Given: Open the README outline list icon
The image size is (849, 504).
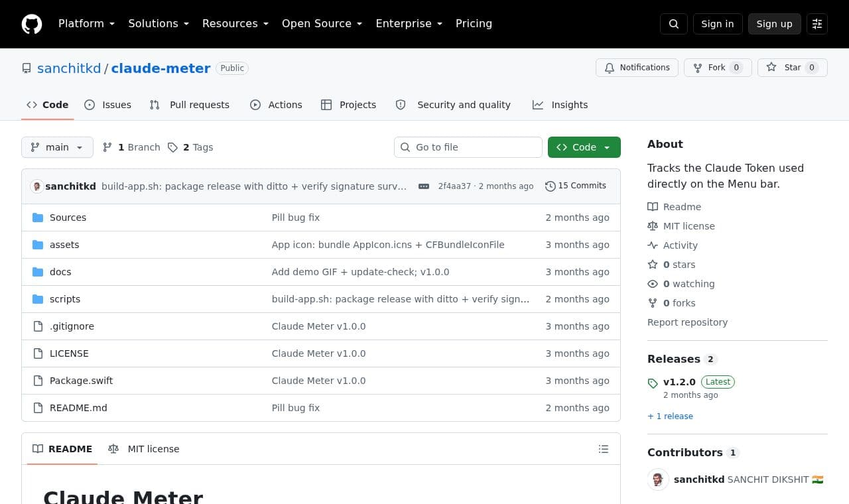Looking at the screenshot, I should point(604,449).
